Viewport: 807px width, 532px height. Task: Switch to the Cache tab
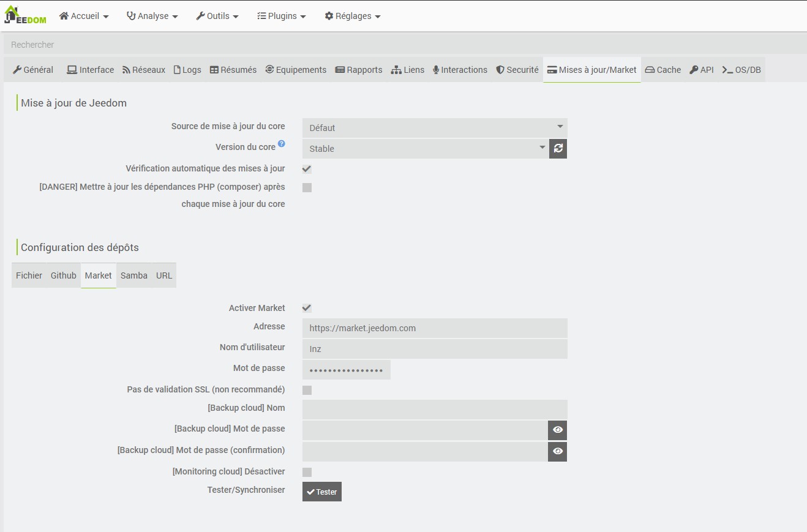[x=663, y=70]
